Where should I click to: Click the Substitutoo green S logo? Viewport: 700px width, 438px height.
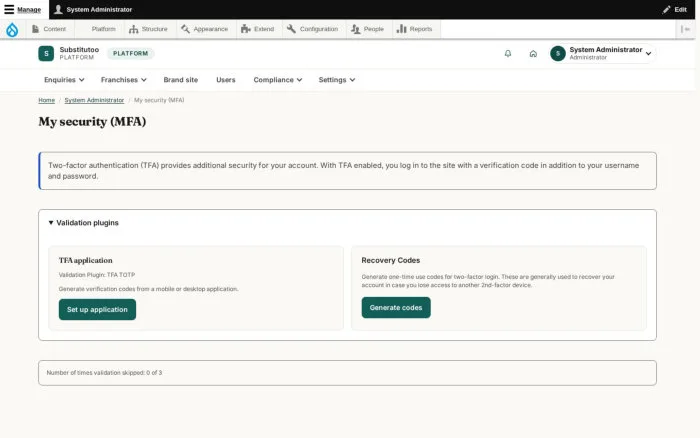(x=46, y=54)
